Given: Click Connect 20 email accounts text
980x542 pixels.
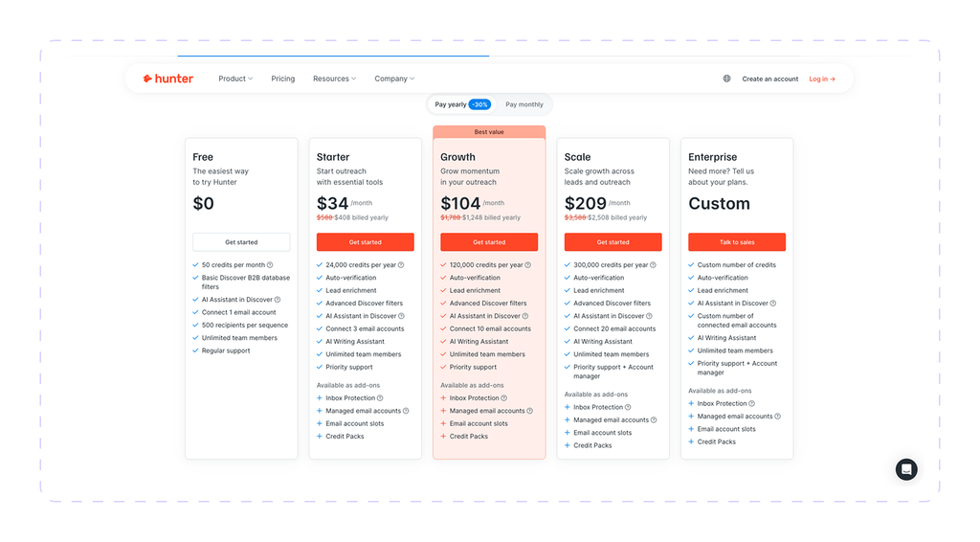Looking at the screenshot, I should point(614,328).
